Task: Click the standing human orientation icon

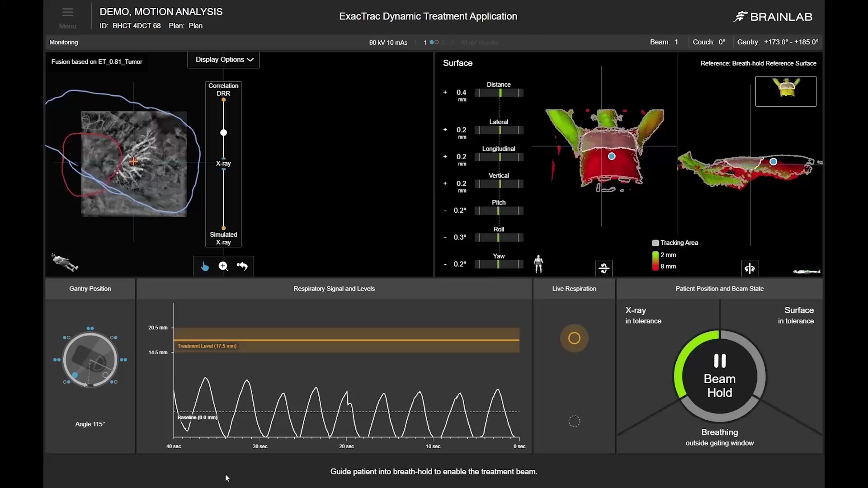Action: click(538, 264)
